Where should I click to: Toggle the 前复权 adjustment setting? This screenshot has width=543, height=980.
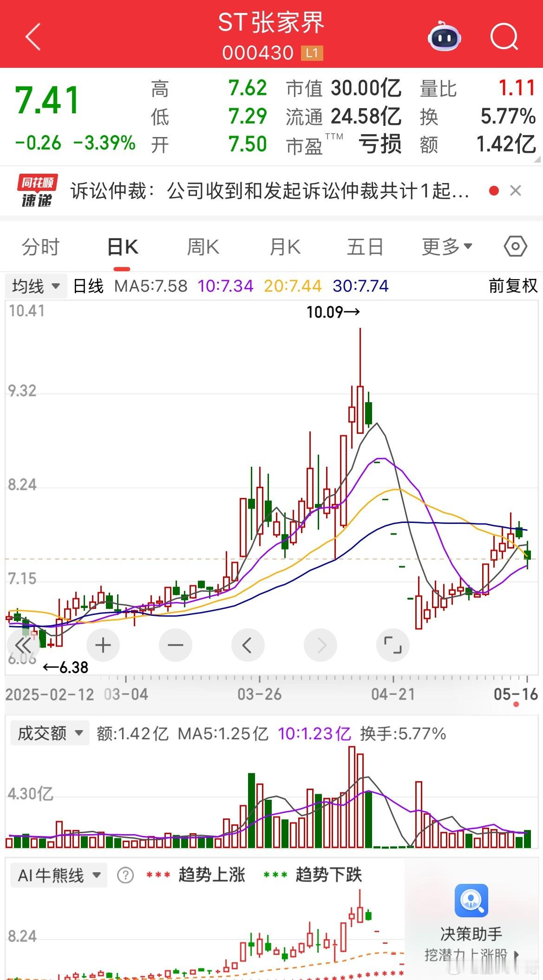pos(513,286)
